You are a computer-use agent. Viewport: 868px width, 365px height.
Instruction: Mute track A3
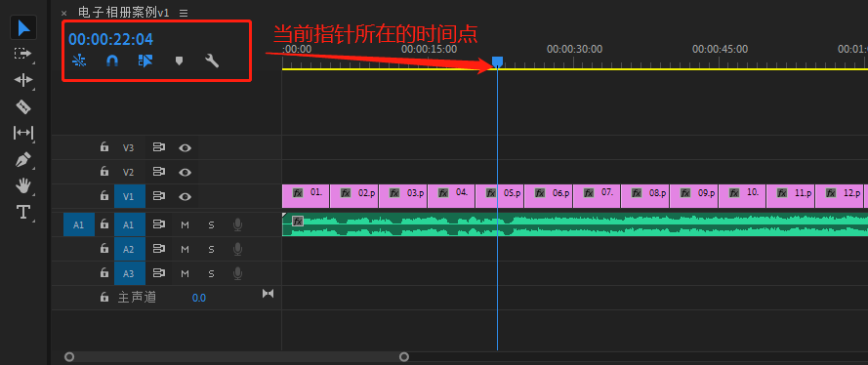click(185, 273)
